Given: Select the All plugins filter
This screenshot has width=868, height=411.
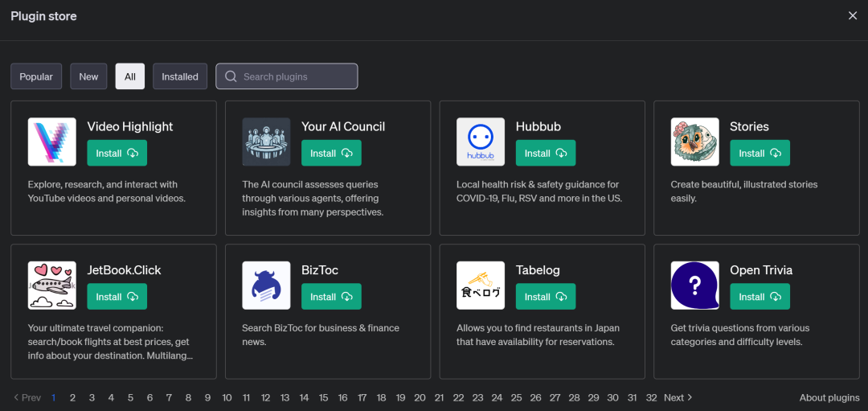Looking at the screenshot, I should [x=129, y=76].
